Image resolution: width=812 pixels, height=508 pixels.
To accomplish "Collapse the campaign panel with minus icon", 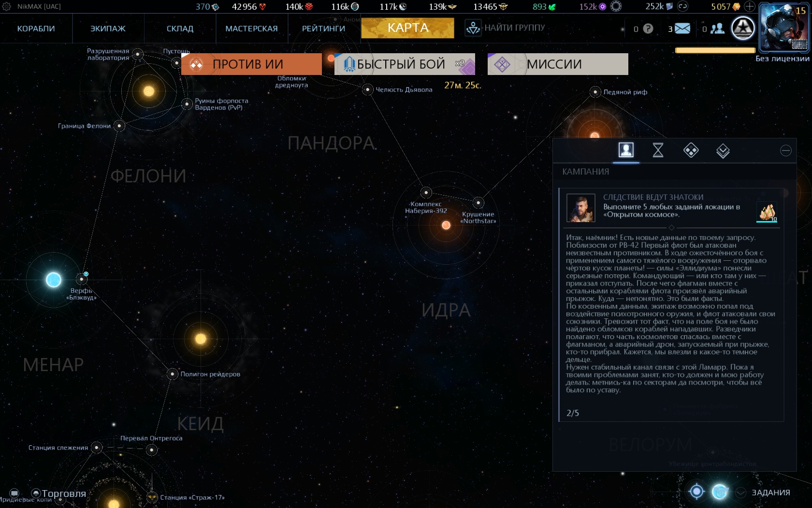I will tap(786, 150).
